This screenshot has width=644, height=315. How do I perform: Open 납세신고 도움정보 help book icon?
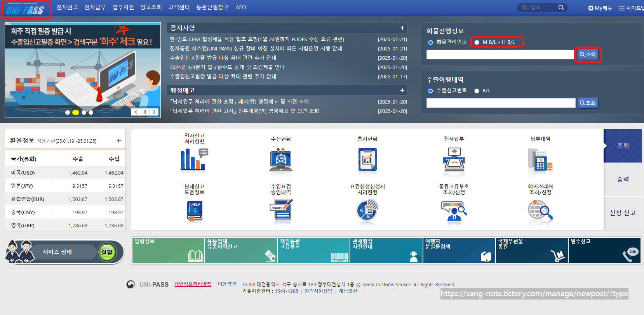194,211
